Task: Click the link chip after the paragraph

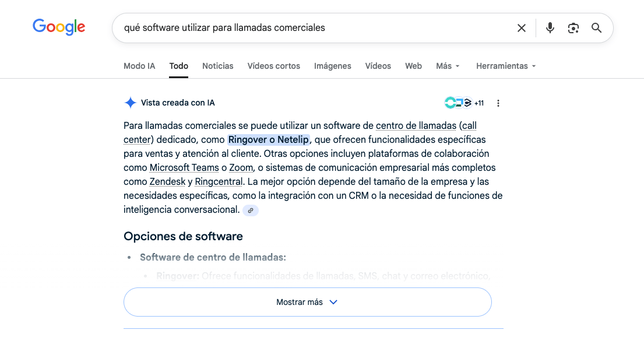Action: (250, 210)
